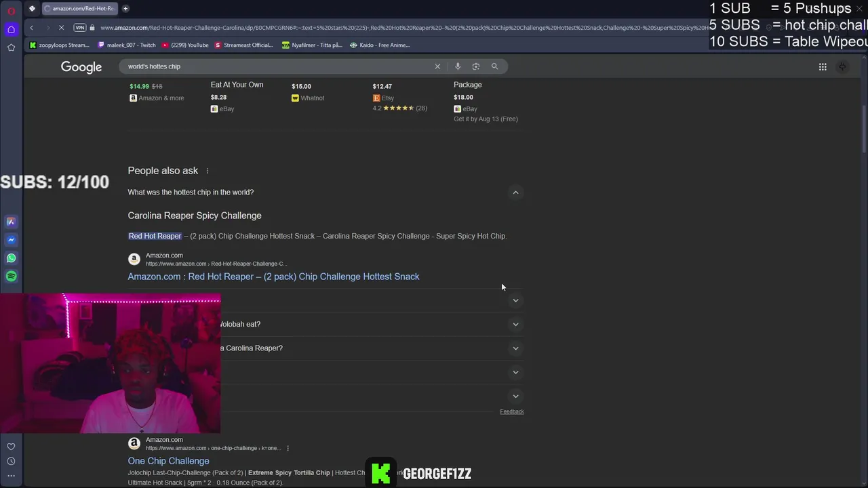Click the VPN badge in address bar
Viewport: 868px width, 488px height.
[80, 28]
